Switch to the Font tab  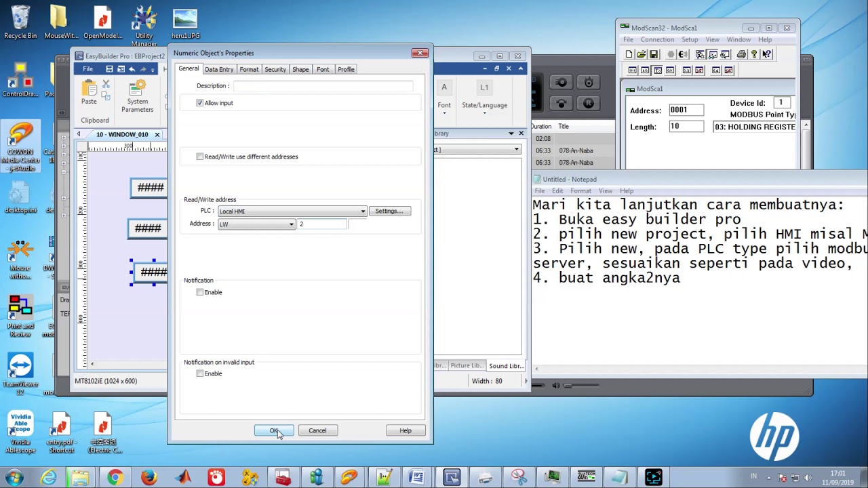[x=323, y=69]
